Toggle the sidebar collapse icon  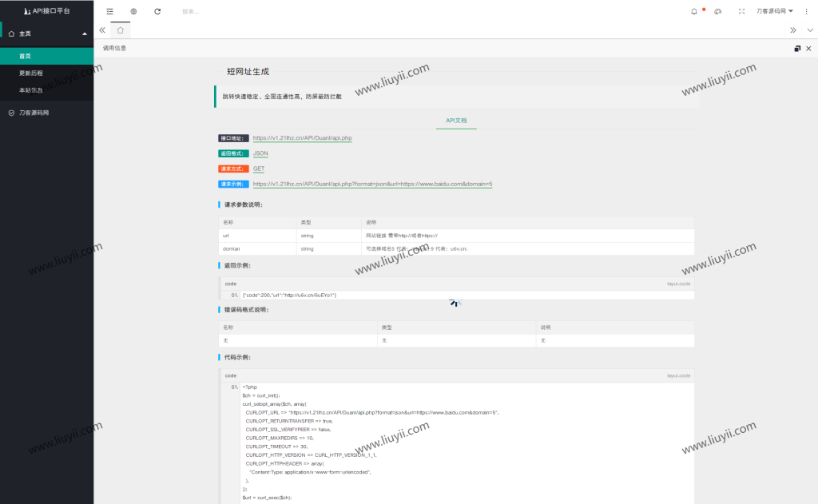[x=109, y=11]
